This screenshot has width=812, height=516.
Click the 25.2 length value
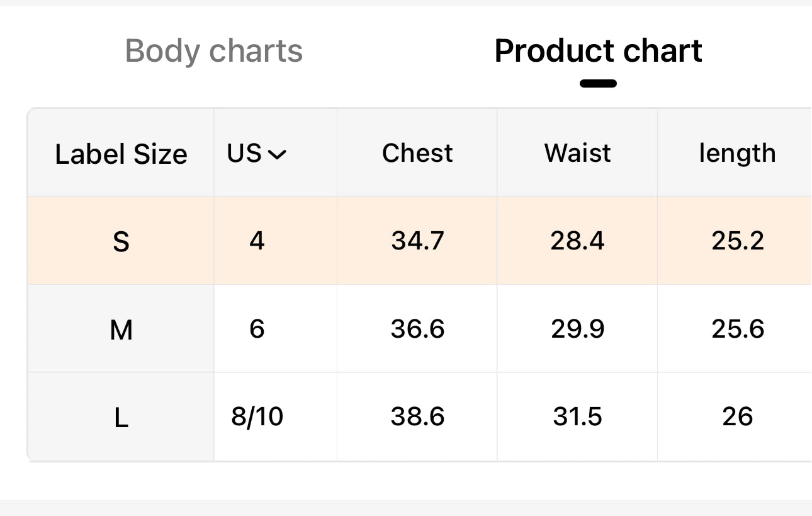click(738, 241)
